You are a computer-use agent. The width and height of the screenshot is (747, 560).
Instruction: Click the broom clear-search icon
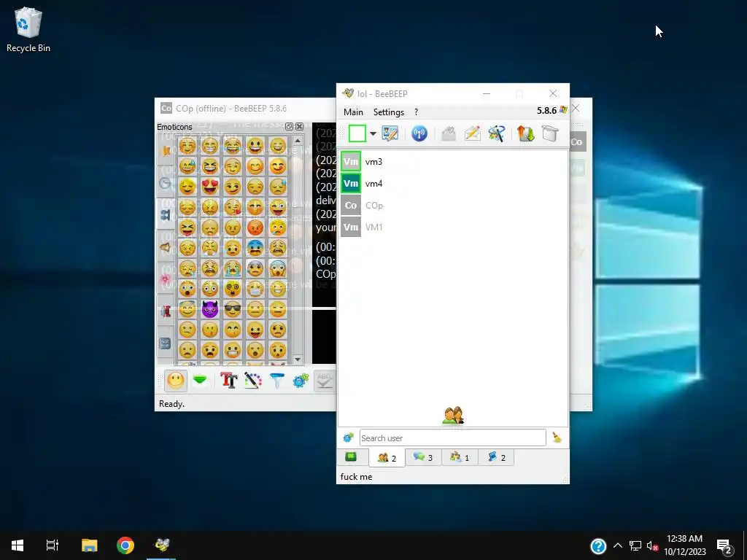pos(557,437)
